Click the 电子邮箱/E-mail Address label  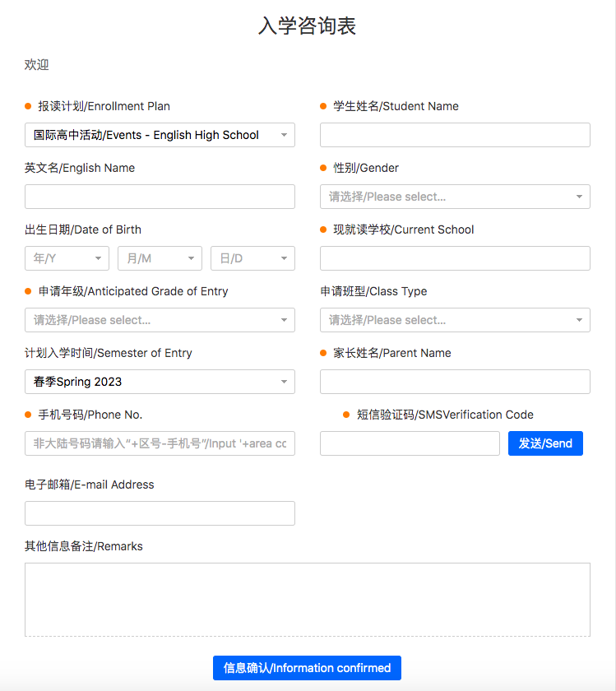tap(90, 485)
